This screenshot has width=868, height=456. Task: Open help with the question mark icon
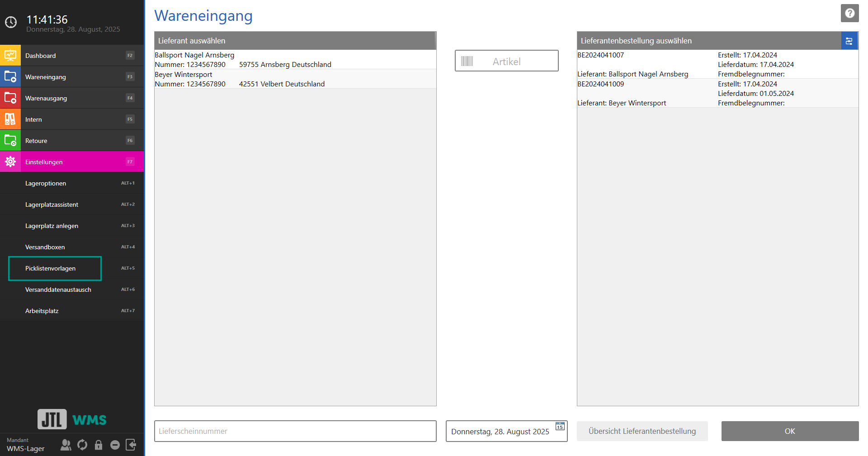849,13
